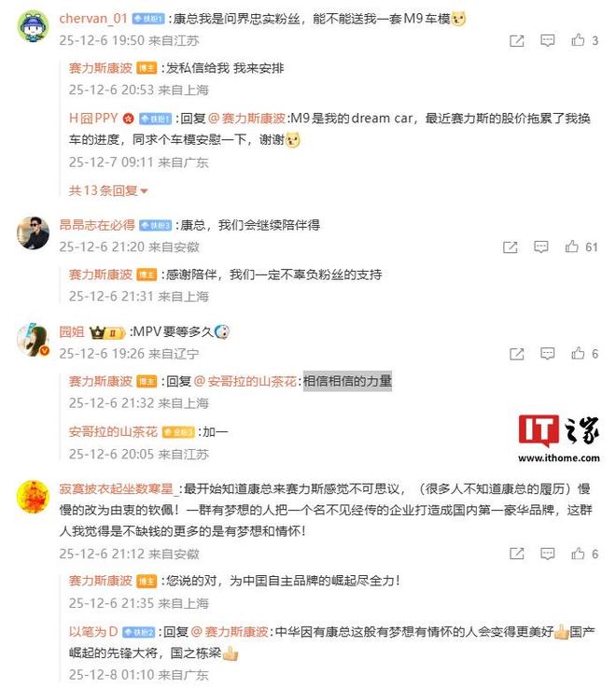This screenshot has width=616, height=689.
Task: Reply to 寂寞披衣起坐数寒星's comment with chat icon
Action: pos(548,554)
